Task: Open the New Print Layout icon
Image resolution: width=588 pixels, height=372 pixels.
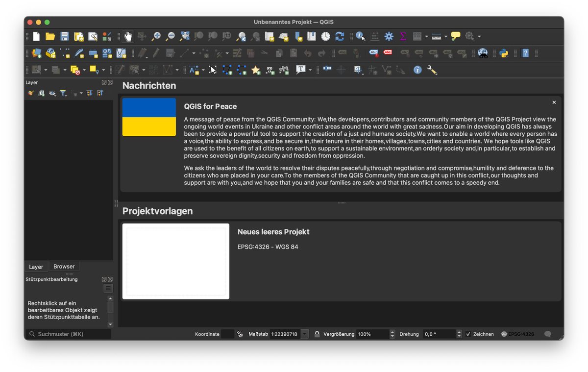Action: coord(78,36)
